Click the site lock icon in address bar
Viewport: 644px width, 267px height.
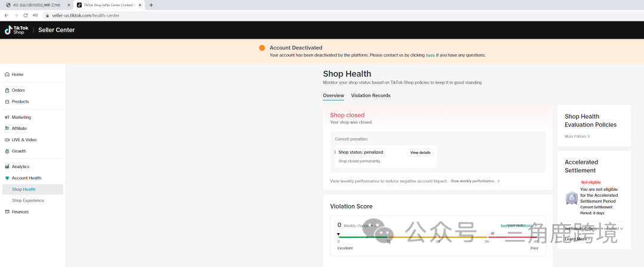[47, 15]
